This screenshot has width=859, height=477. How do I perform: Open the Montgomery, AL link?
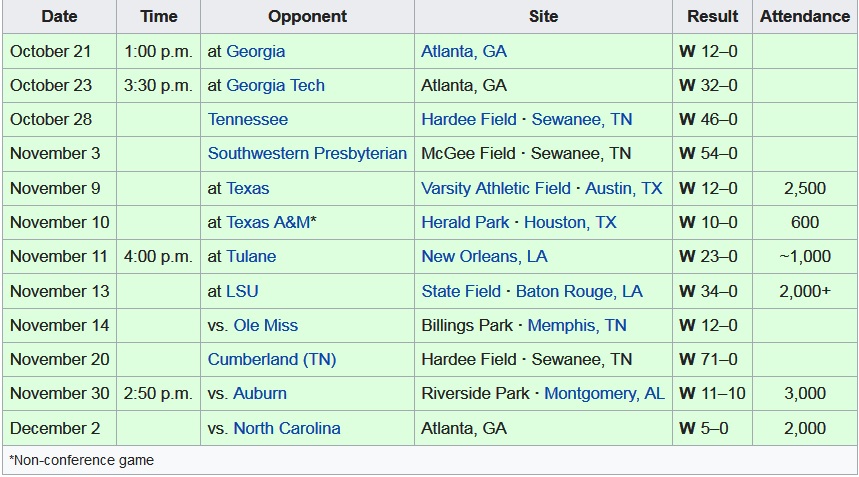pyautogui.click(x=604, y=393)
